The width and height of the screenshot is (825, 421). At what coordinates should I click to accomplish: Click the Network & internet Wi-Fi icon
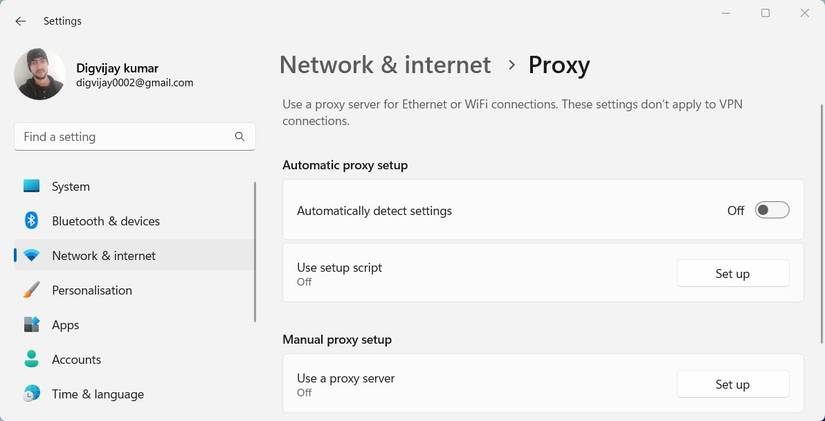pyautogui.click(x=32, y=256)
